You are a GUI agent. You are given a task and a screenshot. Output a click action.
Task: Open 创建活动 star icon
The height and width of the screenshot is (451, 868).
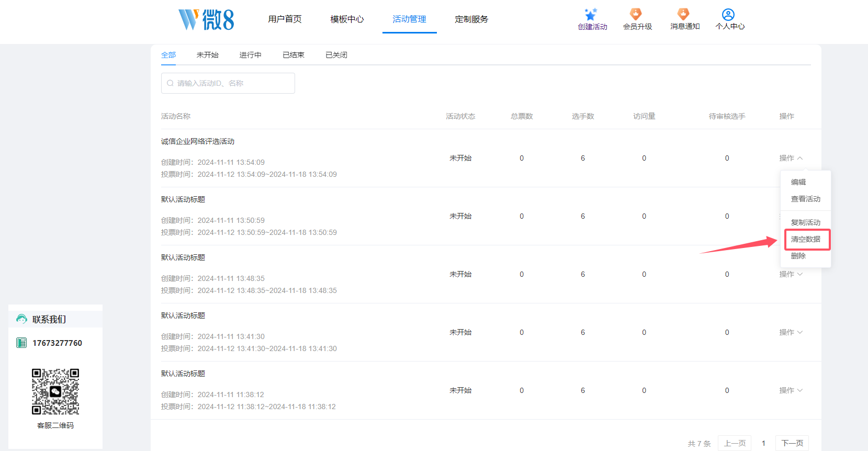591,14
